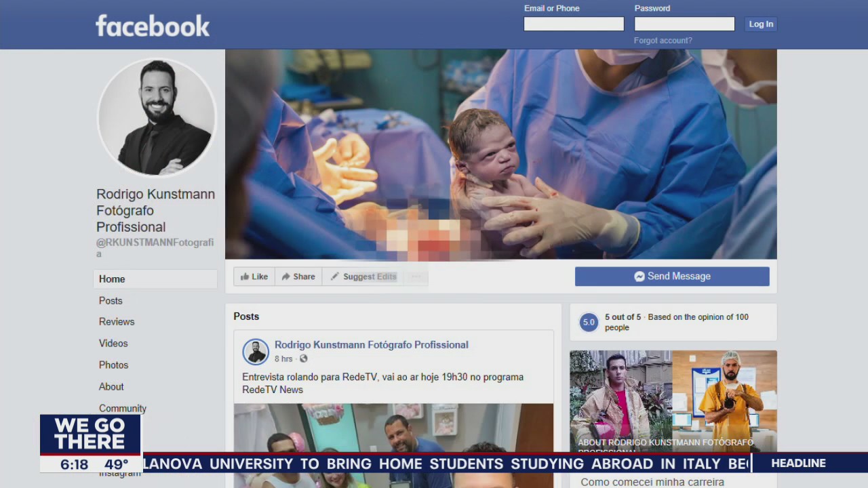Click the Facebook logo in header
The height and width of the screenshot is (488, 868).
click(x=153, y=26)
